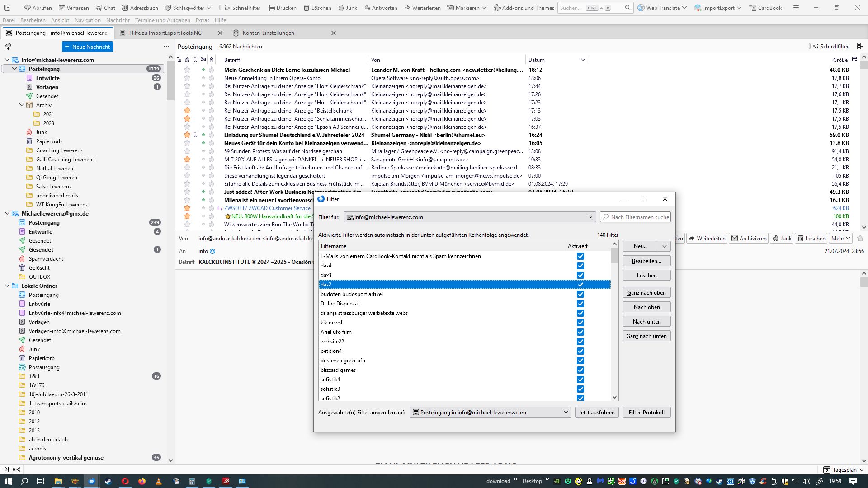This screenshot has height=488, width=868.
Task: Expand the Neu button dropdown arrow
Action: click(x=664, y=246)
